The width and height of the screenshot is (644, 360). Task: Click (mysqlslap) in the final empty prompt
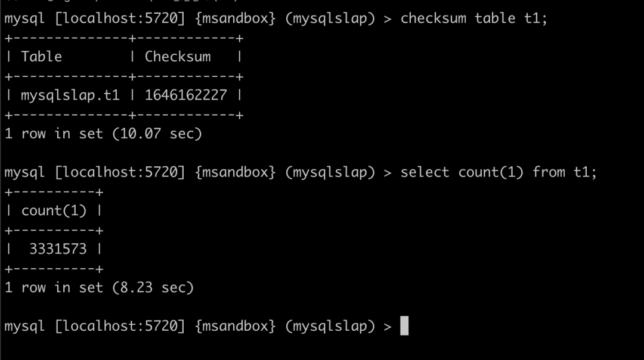tap(330, 326)
